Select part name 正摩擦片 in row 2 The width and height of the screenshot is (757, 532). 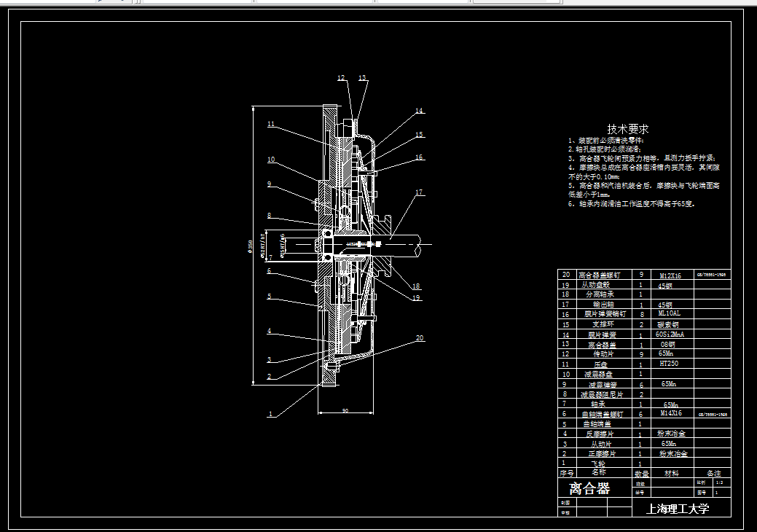(x=602, y=454)
